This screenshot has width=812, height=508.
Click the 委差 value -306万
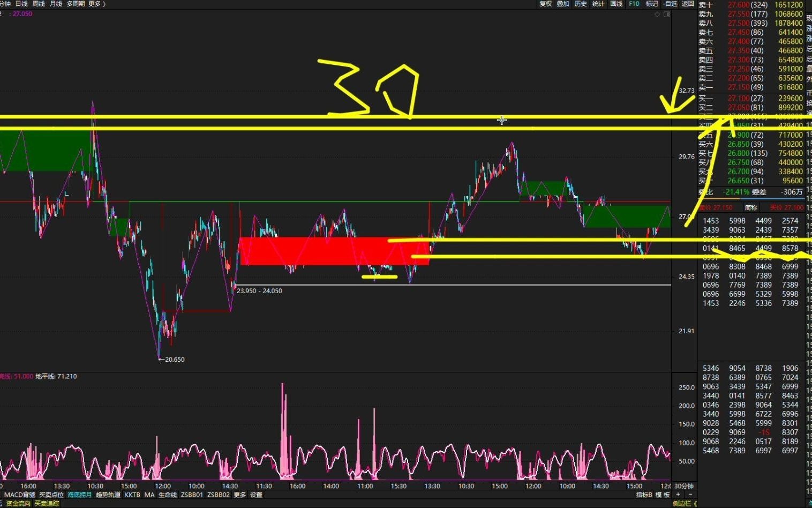(792, 192)
